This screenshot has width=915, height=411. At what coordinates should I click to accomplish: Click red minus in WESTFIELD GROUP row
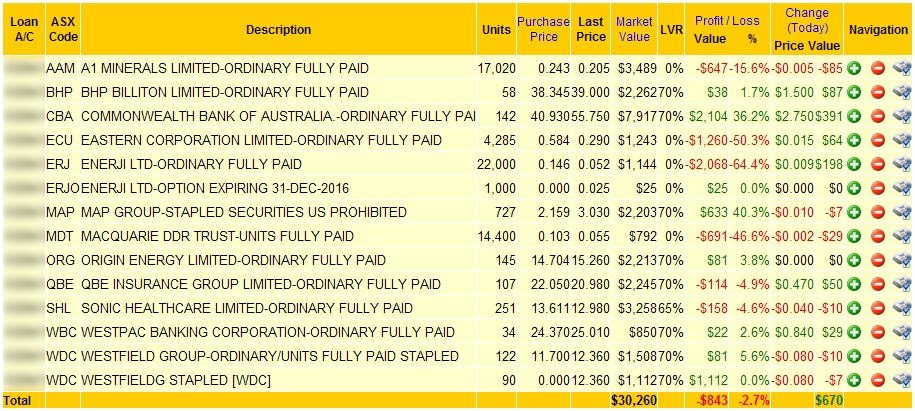pos(878,356)
